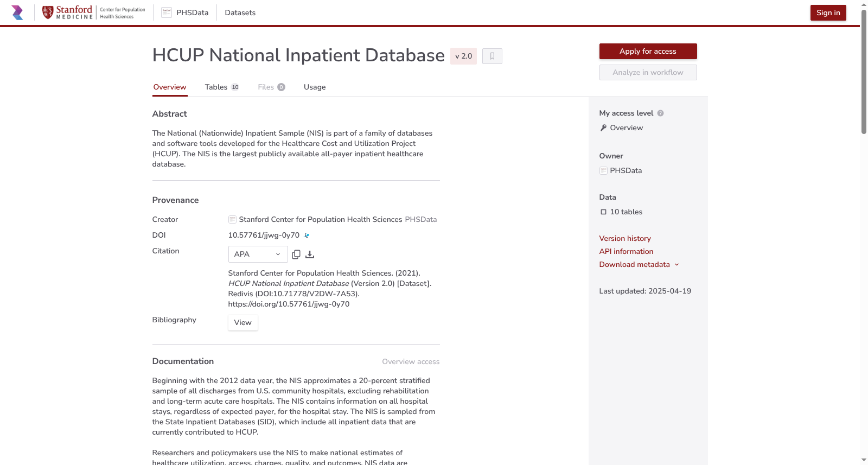
Task: Click the Owner PHSData icon in sidebar
Action: 603,171
